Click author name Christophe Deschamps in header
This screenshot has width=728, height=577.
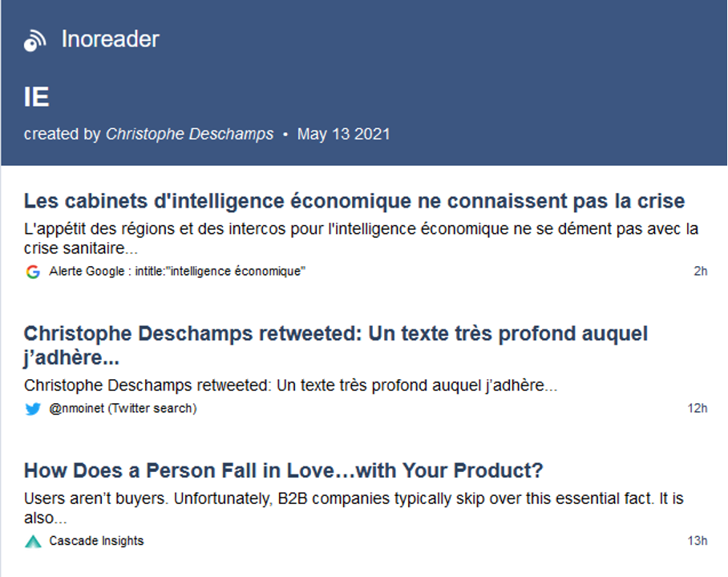189,134
